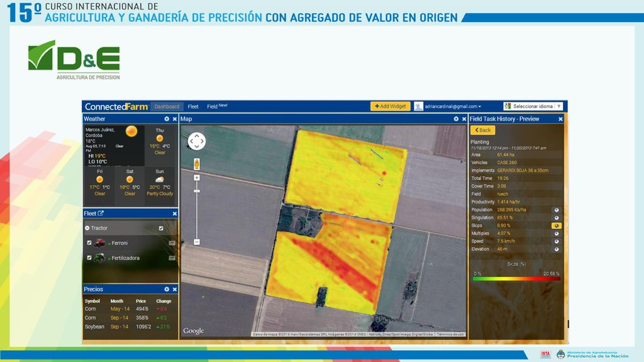Select Friday weather forecast

(x=100, y=183)
